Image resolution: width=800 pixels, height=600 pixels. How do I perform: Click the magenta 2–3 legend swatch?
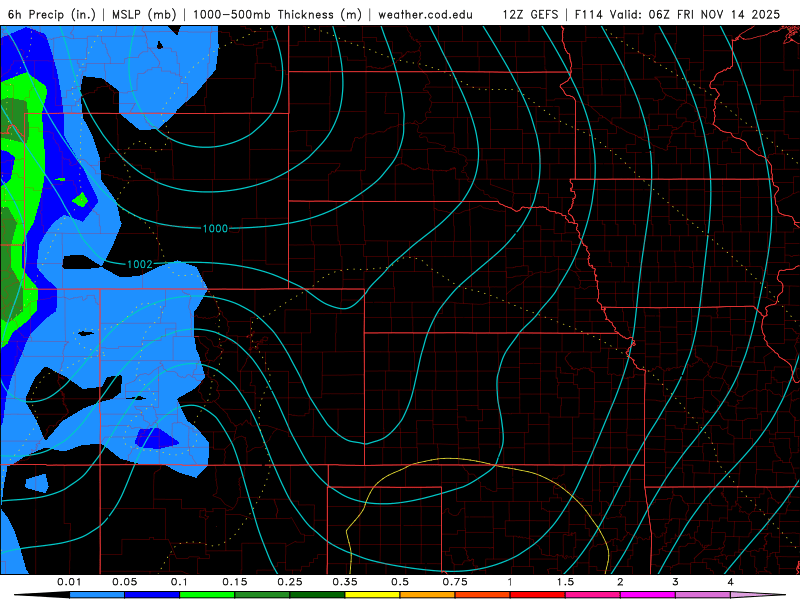(648, 595)
